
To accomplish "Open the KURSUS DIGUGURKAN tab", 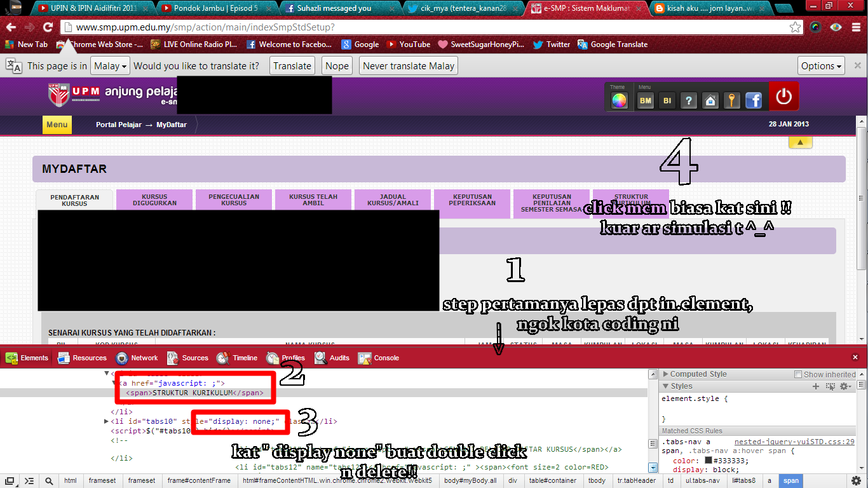I will 154,200.
